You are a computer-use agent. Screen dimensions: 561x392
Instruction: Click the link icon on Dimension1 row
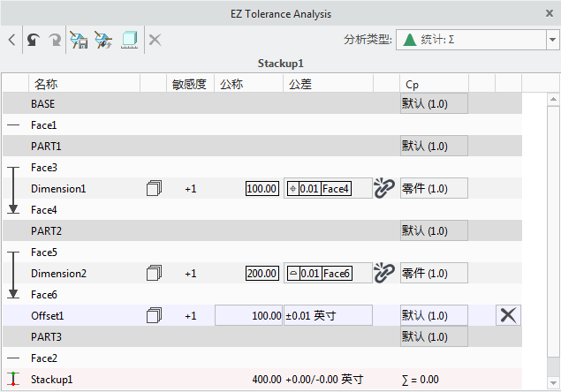point(384,188)
